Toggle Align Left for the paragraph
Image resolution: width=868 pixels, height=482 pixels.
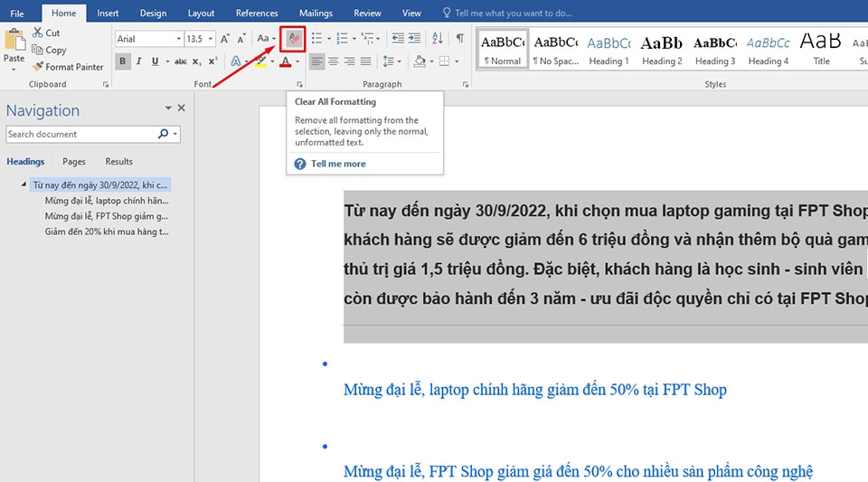click(316, 61)
